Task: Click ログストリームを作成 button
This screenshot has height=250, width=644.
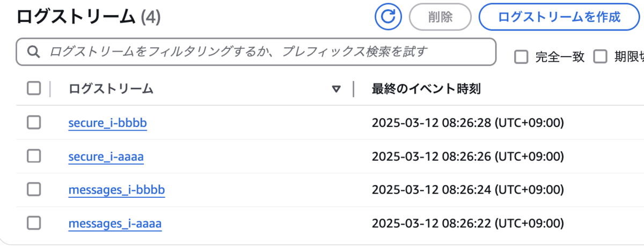Action: pos(559,17)
